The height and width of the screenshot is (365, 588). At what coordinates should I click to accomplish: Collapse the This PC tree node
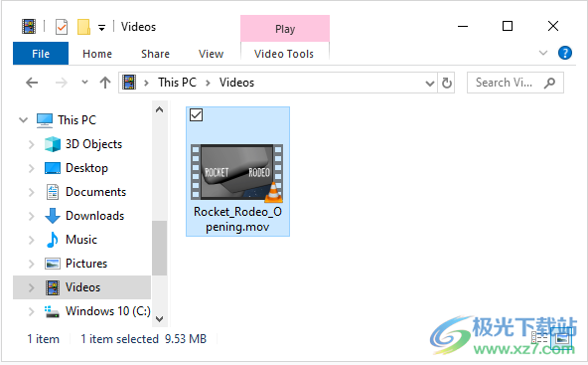[23, 120]
